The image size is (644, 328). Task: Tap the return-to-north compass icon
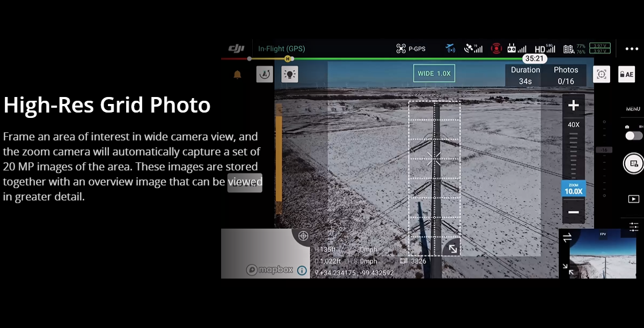coord(265,74)
